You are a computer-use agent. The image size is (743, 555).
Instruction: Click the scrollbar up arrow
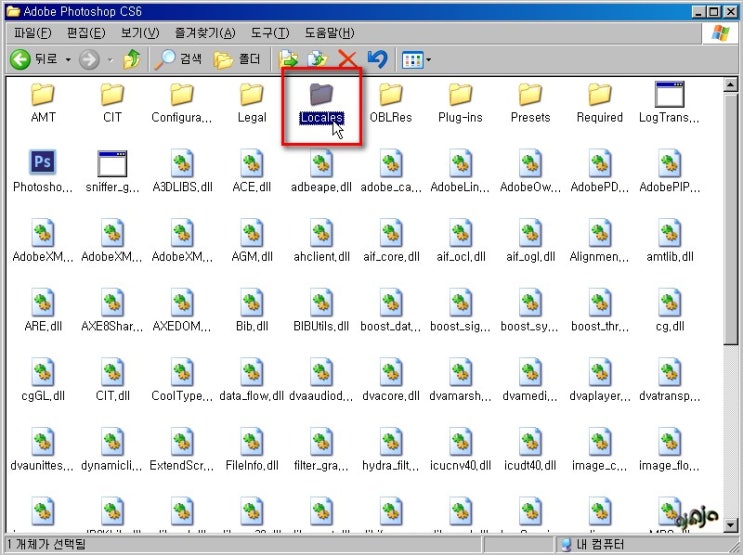pyautogui.click(x=731, y=85)
